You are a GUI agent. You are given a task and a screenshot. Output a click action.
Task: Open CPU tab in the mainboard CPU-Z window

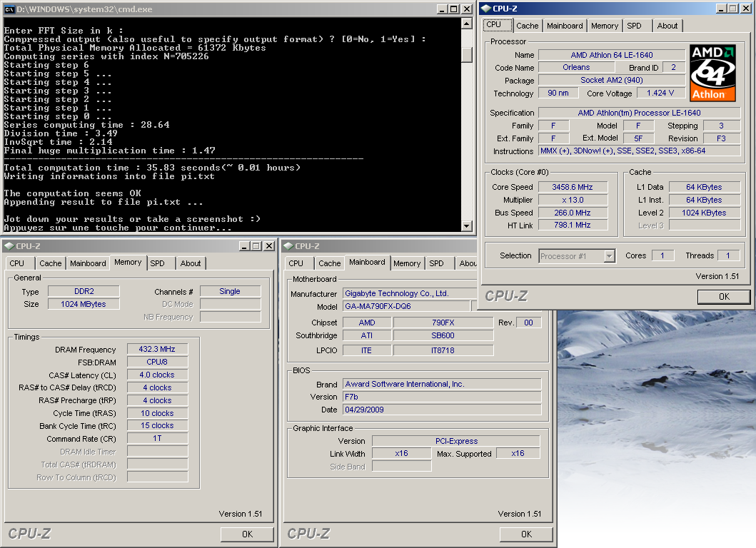coord(299,263)
